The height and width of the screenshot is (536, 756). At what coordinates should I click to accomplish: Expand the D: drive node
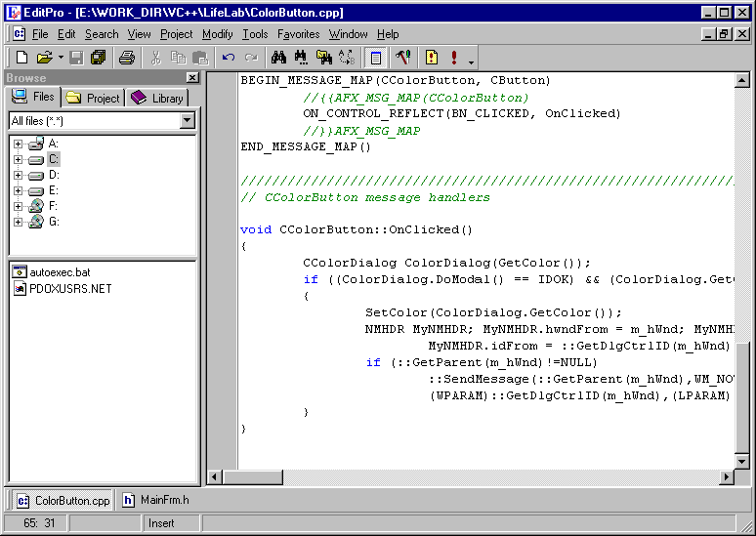tap(18, 175)
